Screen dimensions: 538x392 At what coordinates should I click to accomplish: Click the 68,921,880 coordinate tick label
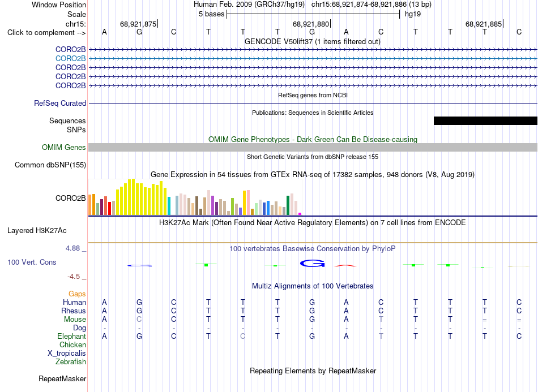[311, 24]
